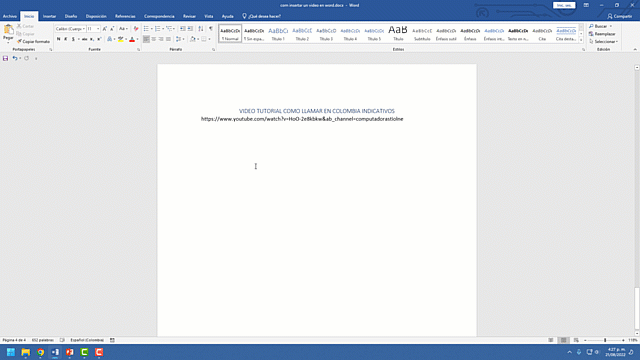Click the Compartir share button
The width and height of the screenshot is (640, 360).
point(620,16)
